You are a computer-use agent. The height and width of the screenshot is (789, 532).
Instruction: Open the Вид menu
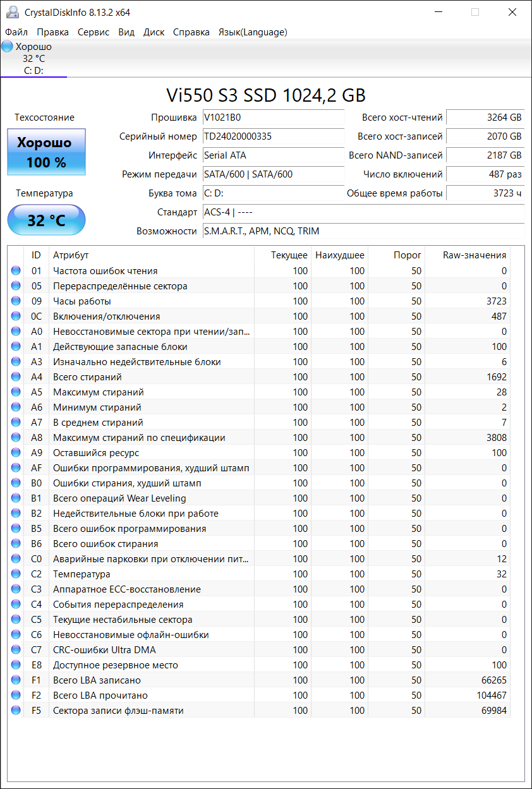(x=126, y=32)
